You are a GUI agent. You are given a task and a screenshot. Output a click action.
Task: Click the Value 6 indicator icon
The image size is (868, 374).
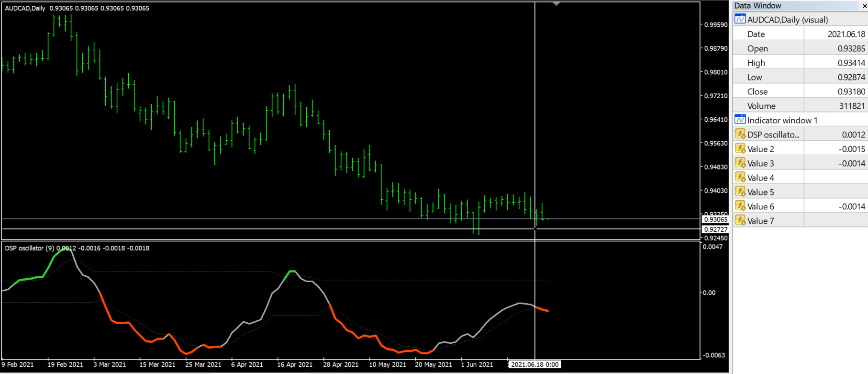(740, 206)
